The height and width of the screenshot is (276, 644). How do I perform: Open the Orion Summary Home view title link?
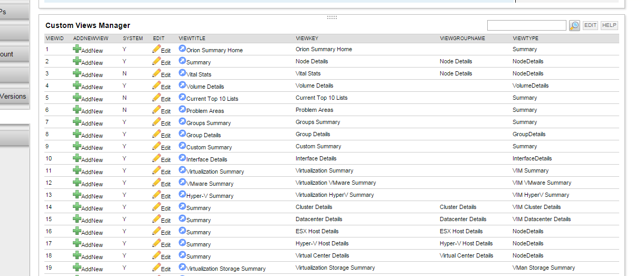214,51
